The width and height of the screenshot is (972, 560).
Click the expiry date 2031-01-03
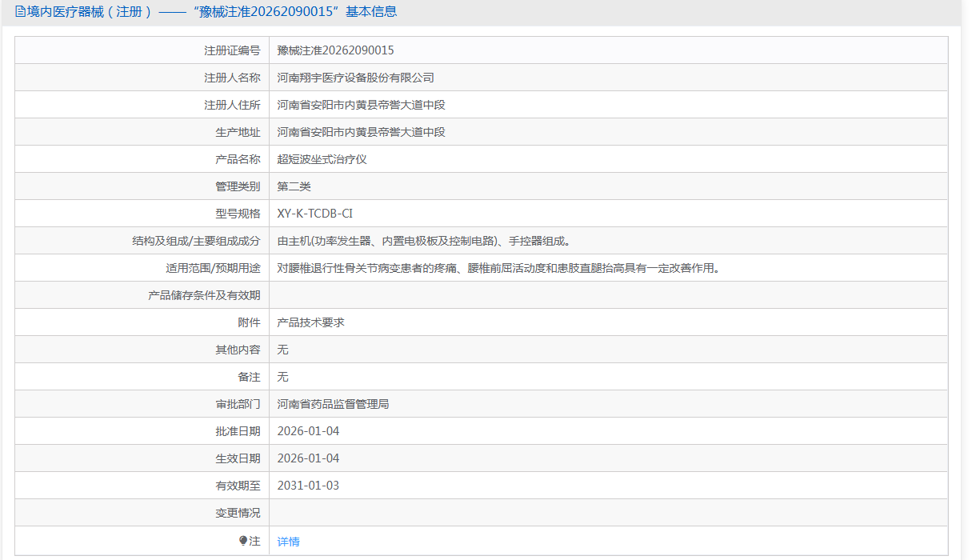coord(308,486)
